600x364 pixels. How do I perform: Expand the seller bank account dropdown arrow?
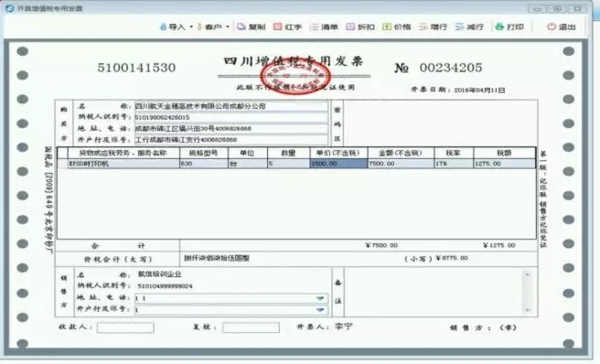point(320,310)
